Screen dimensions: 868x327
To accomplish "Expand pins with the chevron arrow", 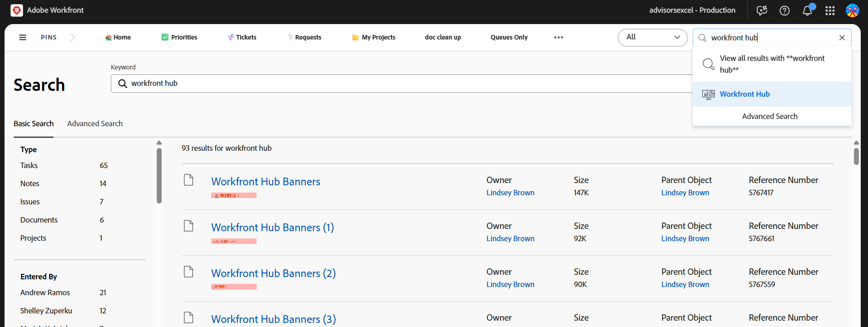I will click(73, 37).
